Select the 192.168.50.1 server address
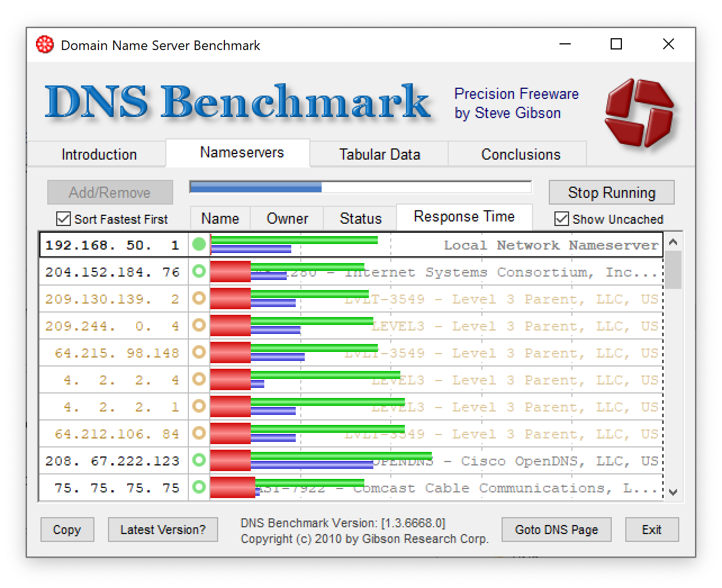Image resolution: width=722 pixels, height=588 pixels. tap(112, 245)
